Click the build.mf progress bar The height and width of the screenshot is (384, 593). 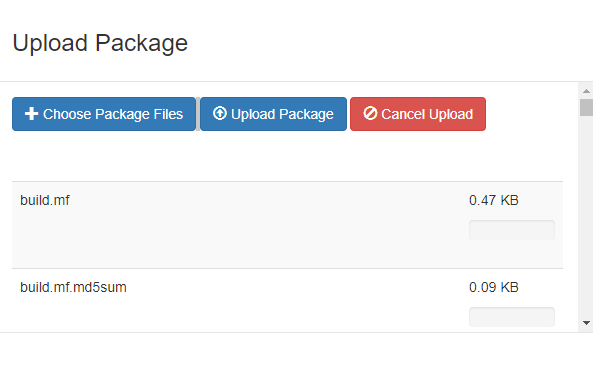512,230
